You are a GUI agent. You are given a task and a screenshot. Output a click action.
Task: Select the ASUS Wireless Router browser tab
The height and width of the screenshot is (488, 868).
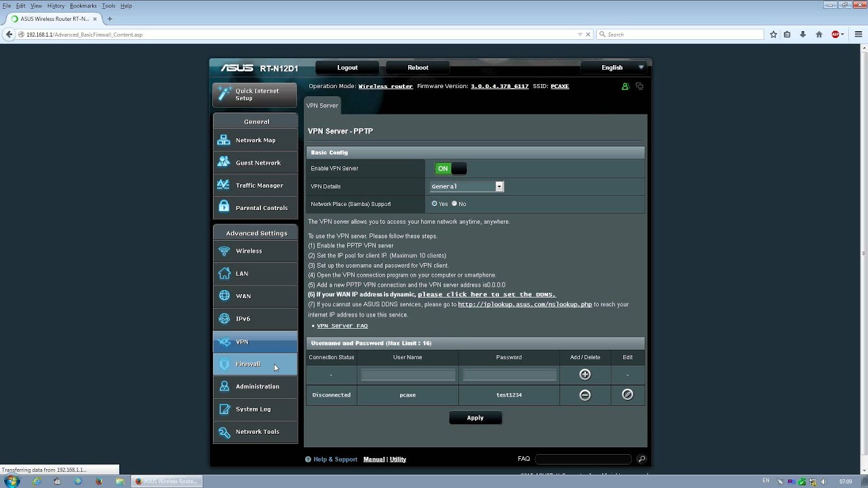click(54, 19)
